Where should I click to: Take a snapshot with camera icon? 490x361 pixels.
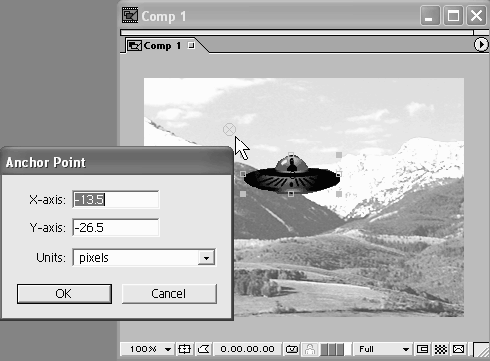[292, 349]
